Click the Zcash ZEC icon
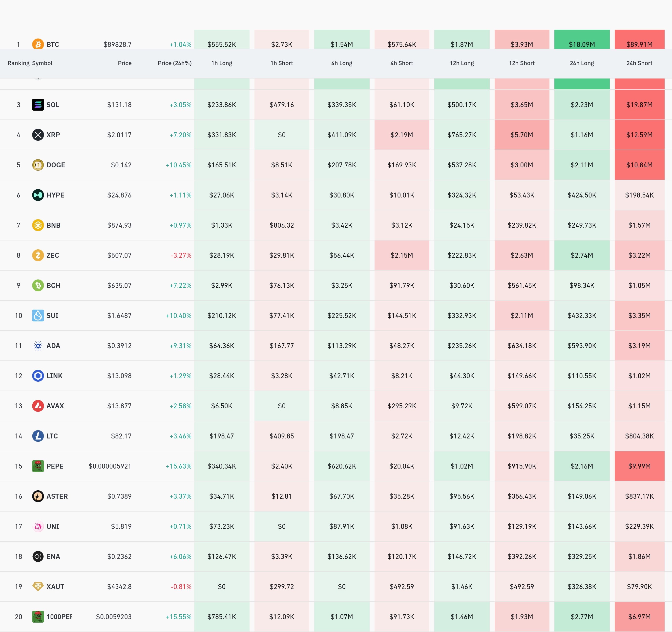 (x=38, y=255)
